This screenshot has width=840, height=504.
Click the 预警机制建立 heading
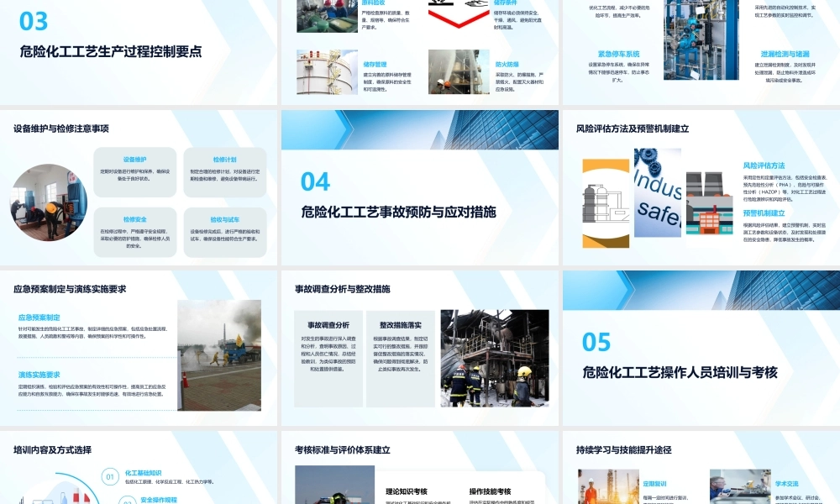point(764,213)
